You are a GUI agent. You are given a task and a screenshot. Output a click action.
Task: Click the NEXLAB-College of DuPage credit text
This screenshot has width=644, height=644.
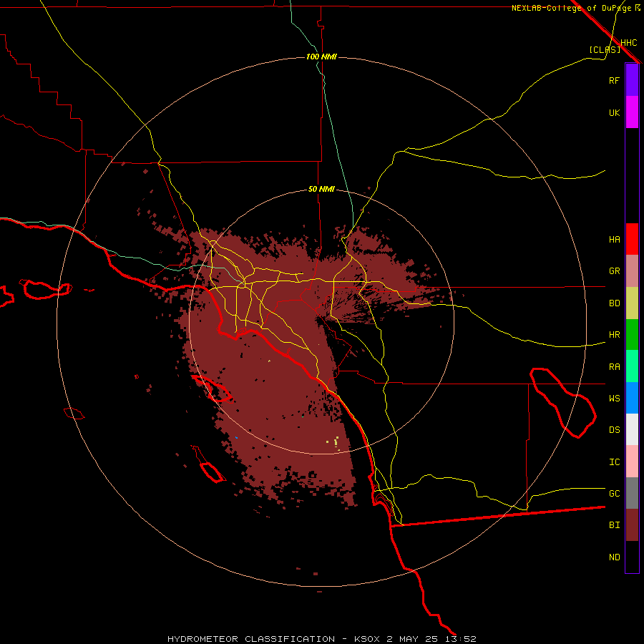572,8
